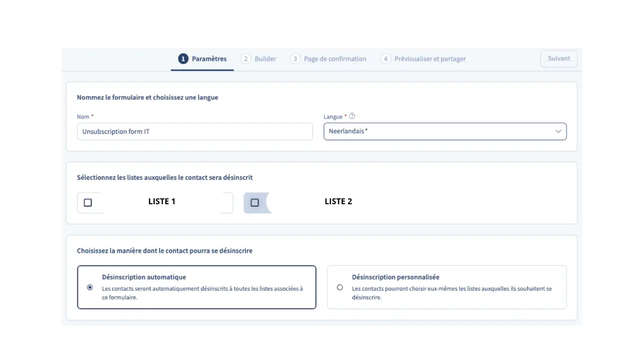Screen dimensions: 644x362
Task: Click the LISTE 2 label text
Action: click(x=338, y=202)
